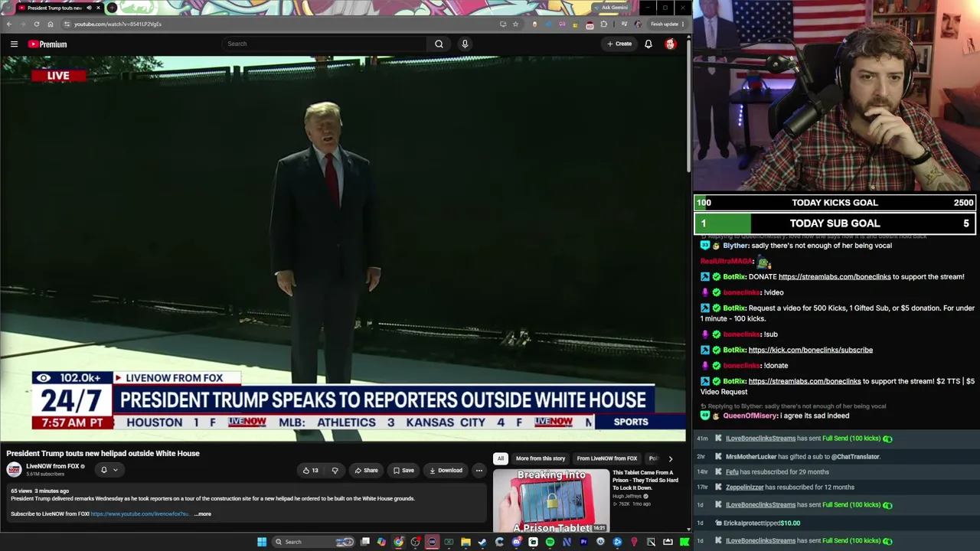
Task: Open the This Tablet Came From A Prison title
Action: coord(645,480)
